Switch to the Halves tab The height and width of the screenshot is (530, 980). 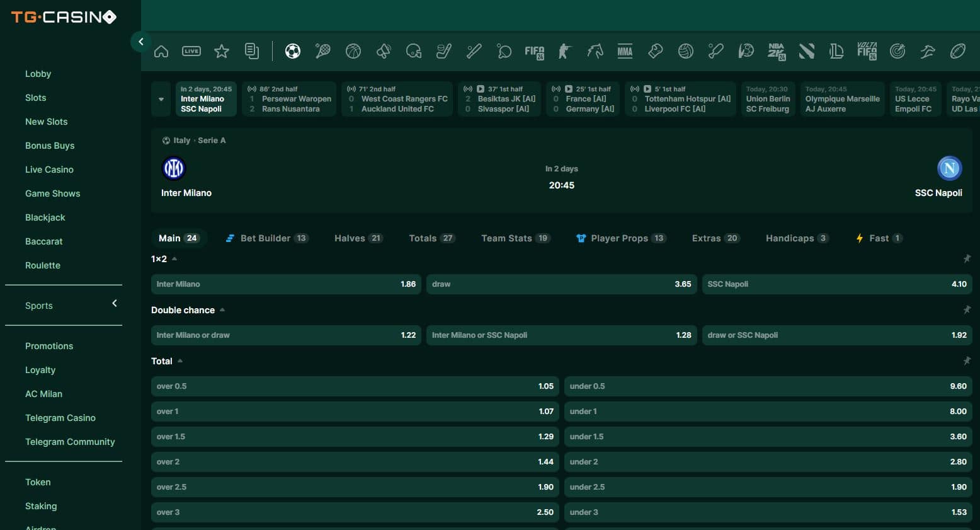(358, 238)
